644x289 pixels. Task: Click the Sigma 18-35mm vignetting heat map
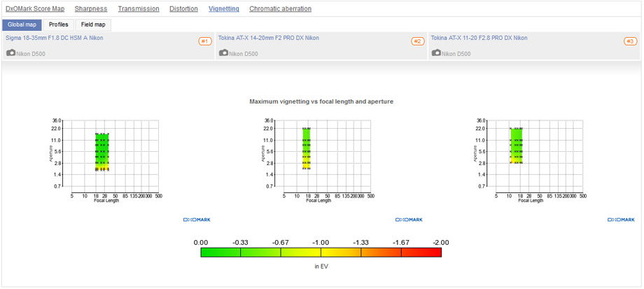102,152
